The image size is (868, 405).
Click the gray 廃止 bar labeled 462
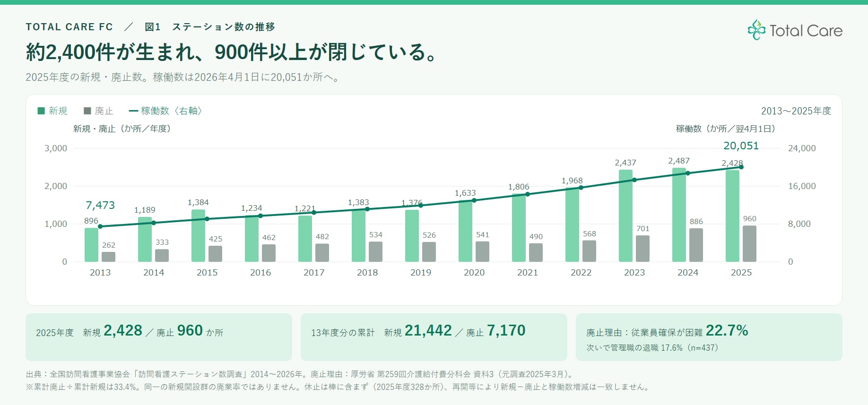[x=269, y=253]
